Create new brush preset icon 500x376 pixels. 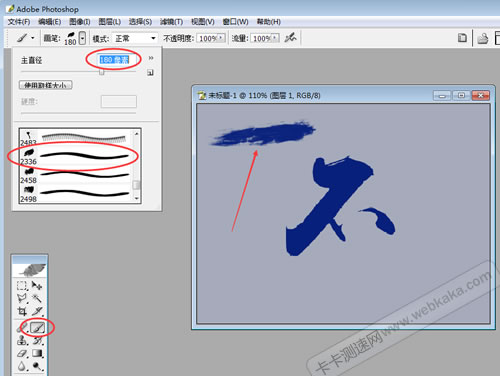click(x=150, y=72)
